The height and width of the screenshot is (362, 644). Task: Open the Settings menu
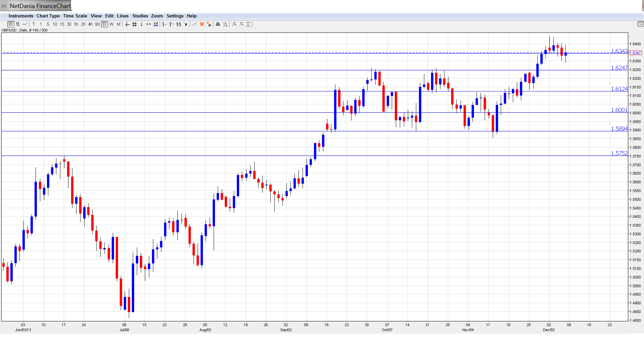175,16
